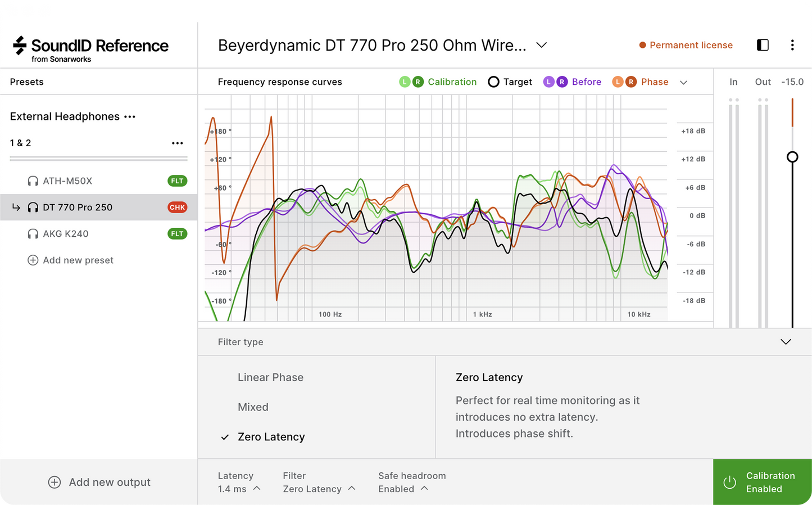Click the -18 dB axis label

tap(694, 301)
